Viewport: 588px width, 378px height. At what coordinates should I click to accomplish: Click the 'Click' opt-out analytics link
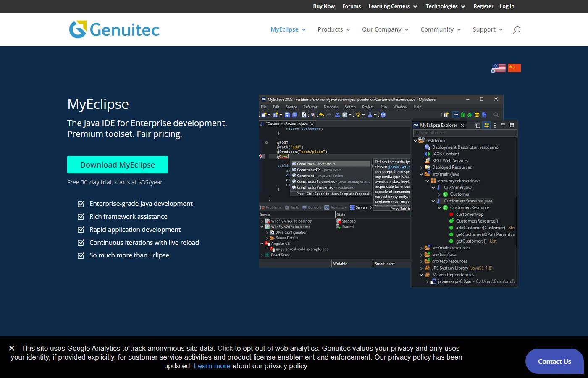point(225,348)
